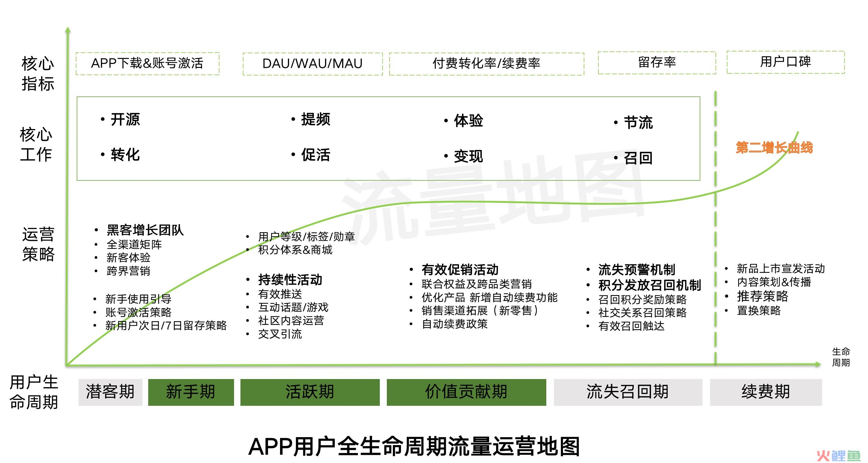
Task: Click the 销售渠道拓展（新零售）bullet
Action: [x=480, y=311]
